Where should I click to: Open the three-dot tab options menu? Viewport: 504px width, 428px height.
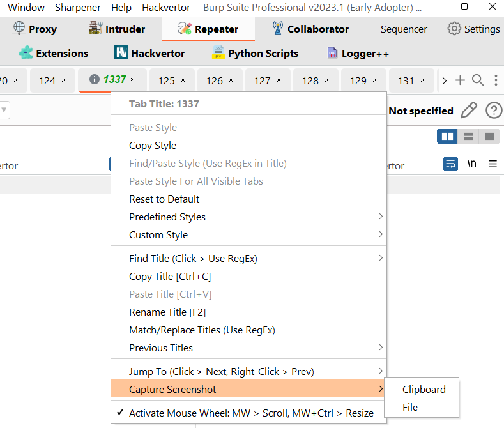[x=496, y=80]
